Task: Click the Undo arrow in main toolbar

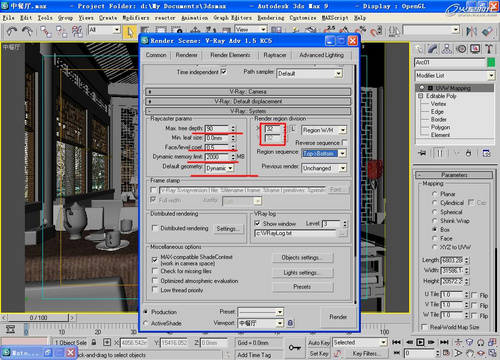Action: 12,32
